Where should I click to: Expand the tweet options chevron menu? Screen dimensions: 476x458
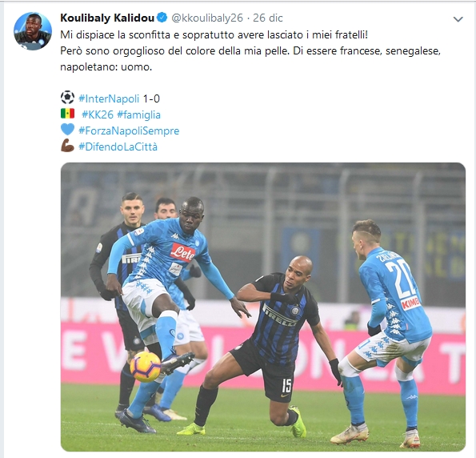458,19
